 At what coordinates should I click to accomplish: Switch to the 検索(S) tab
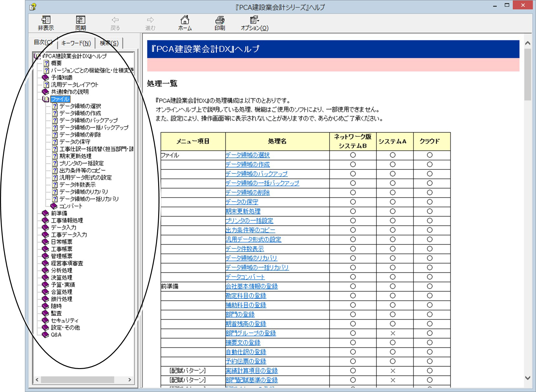click(x=109, y=43)
